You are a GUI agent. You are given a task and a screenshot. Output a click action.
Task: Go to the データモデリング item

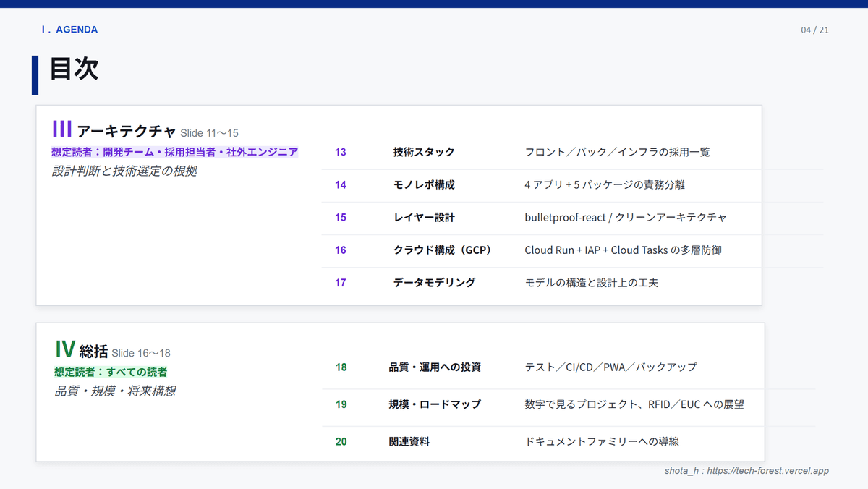pos(434,282)
